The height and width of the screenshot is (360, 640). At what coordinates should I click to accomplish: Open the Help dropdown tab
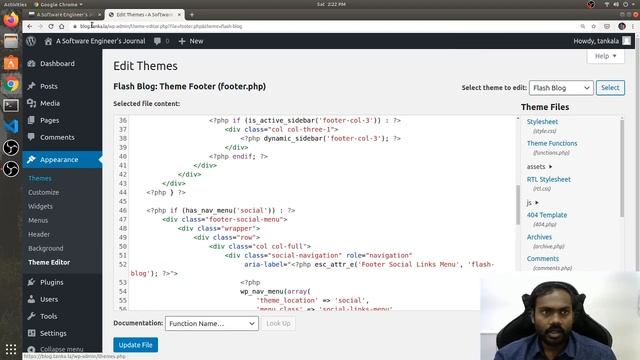[605, 56]
